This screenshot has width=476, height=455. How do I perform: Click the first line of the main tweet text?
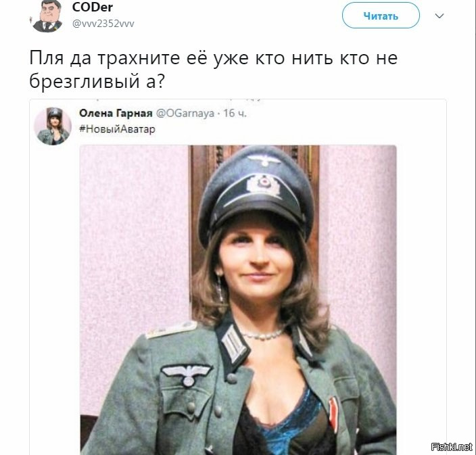click(x=214, y=57)
